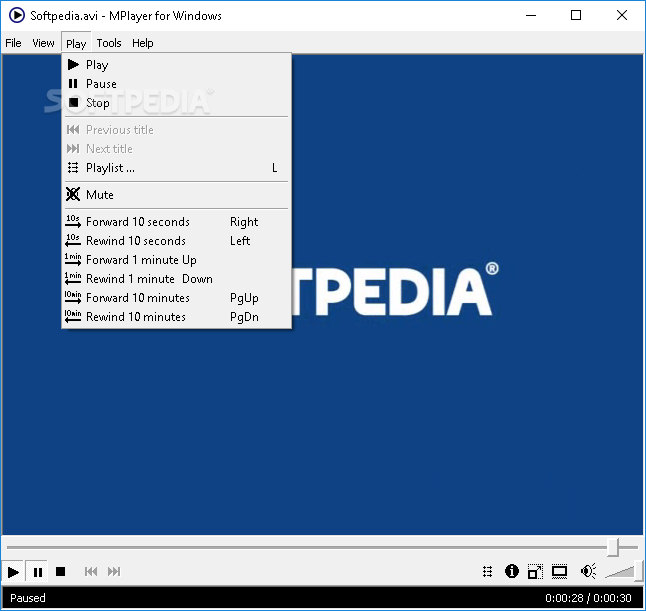
Task: Open the File menu
Action: coord(13,43)
